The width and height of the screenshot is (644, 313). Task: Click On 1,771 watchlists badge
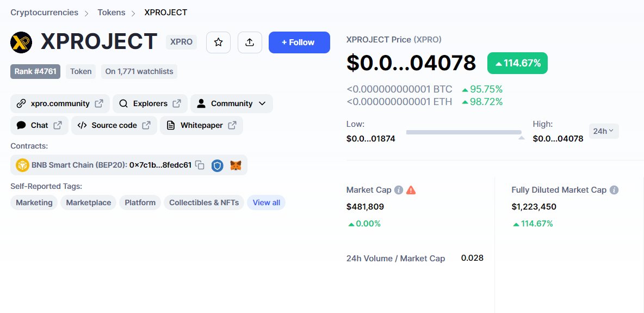pos(139,71)
